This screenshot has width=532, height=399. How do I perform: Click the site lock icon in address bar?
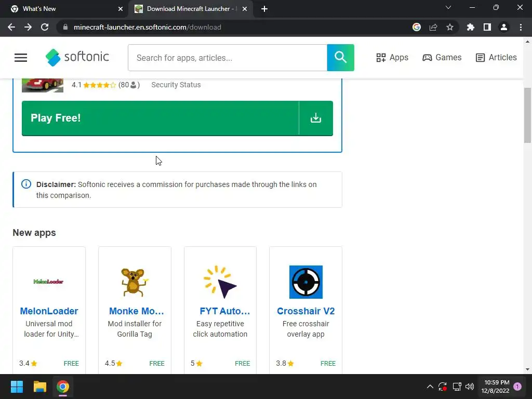65,27
